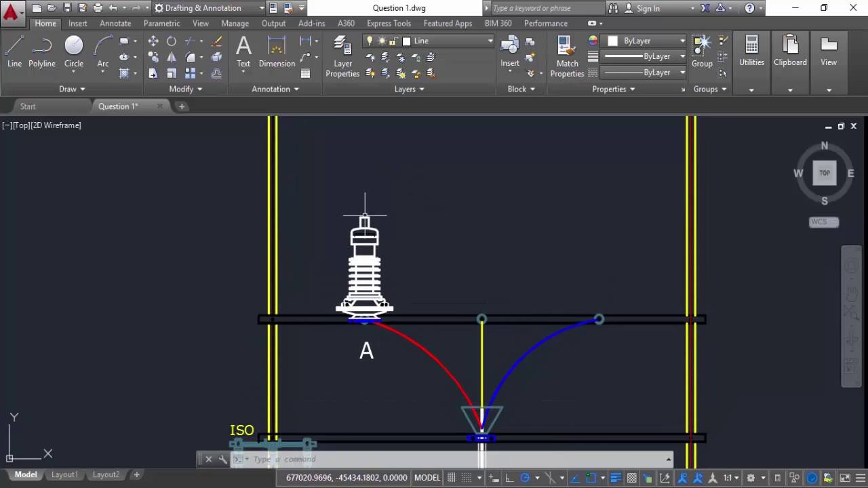This screenshot has height=488, width=868.
Task: Open the annotation scale 1:1 dropdown
Action: [x=731, y=478]
